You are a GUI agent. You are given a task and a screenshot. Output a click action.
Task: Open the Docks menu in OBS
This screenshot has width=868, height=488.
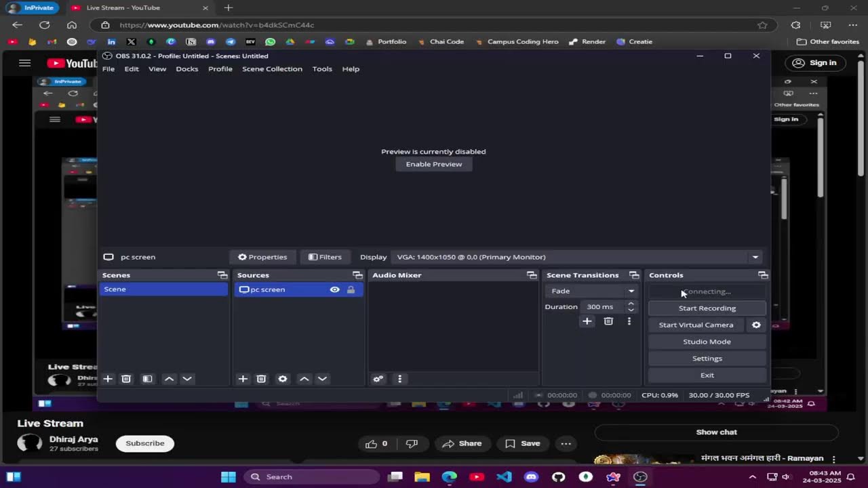[187, 68]
